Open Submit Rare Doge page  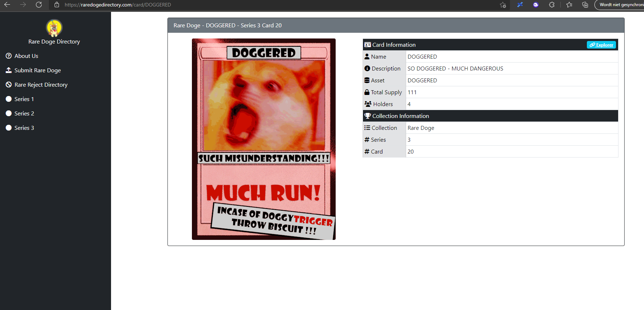[x=37, y=70]
